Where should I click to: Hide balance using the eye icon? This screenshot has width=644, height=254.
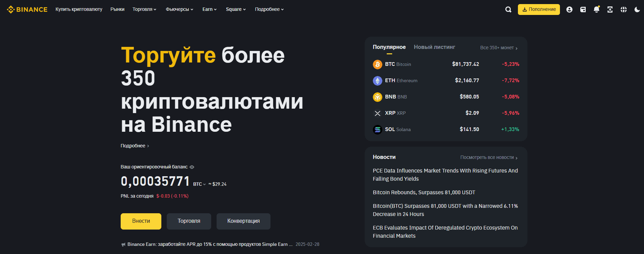coord(192,167)
